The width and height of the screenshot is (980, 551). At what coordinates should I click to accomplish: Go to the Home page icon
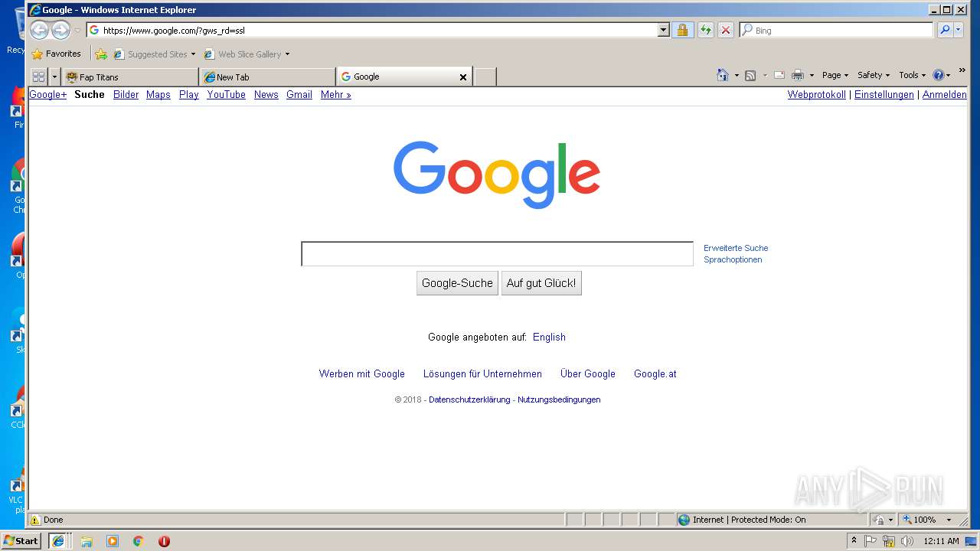(723, 75)
